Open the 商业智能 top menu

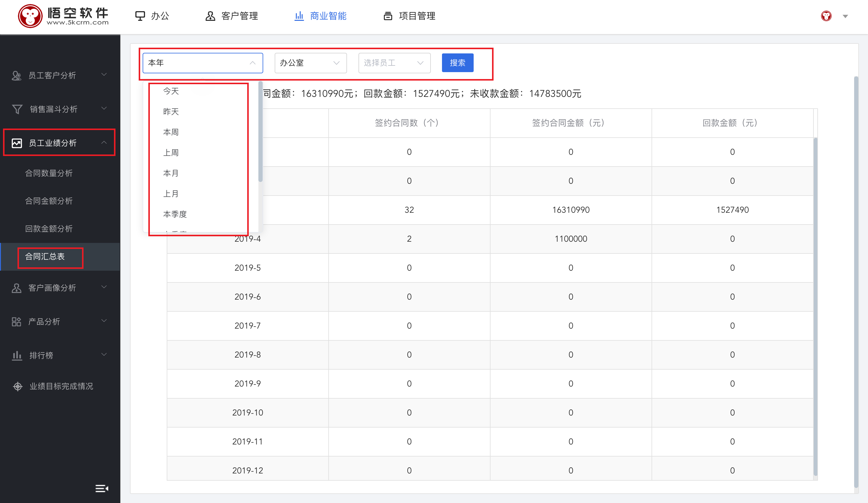[320, 16]
